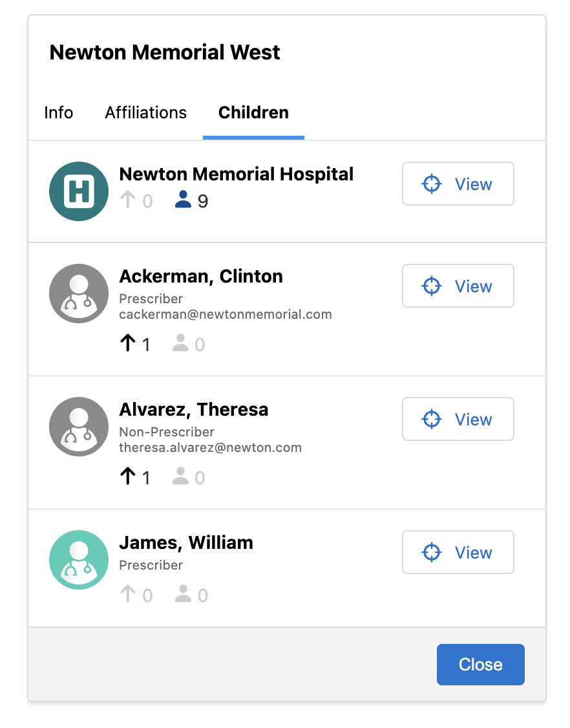Image resolution: width=570 pixels, height=728 pixels.
Task: Click Theresa Alvarez's gray doctor avatar
Action: click(79, 427)
